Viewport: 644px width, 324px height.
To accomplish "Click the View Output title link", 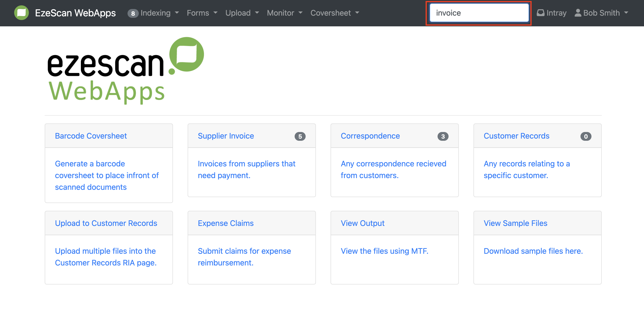I will (x=362, y=223).
